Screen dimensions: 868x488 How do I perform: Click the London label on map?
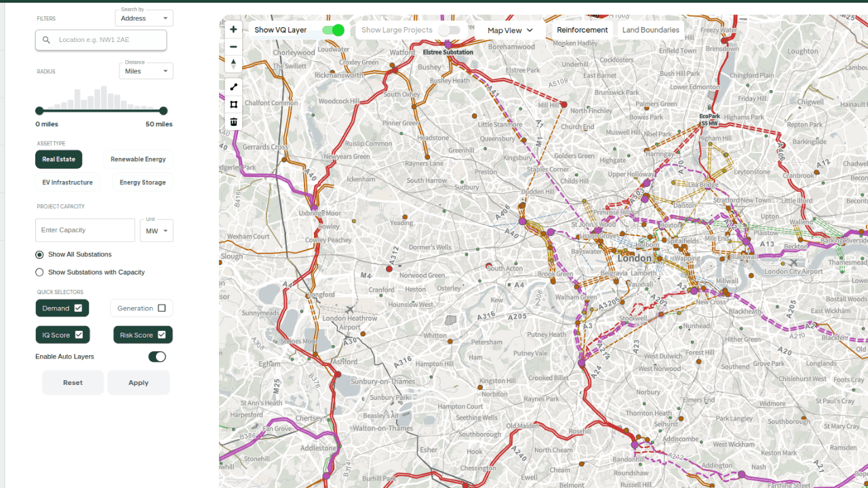tap(635, 258)
